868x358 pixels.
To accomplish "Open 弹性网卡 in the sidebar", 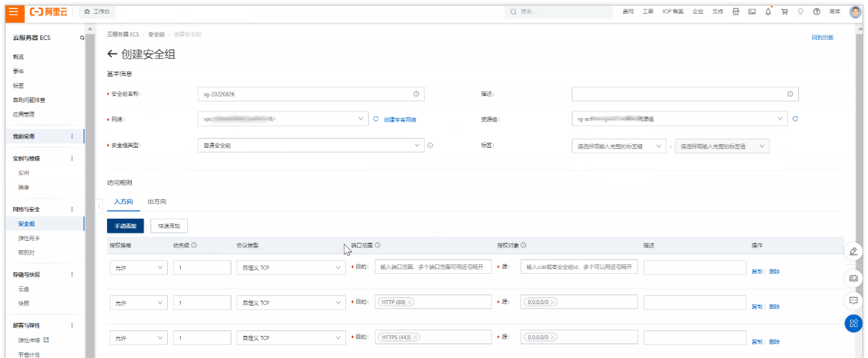I will (30, 238).
